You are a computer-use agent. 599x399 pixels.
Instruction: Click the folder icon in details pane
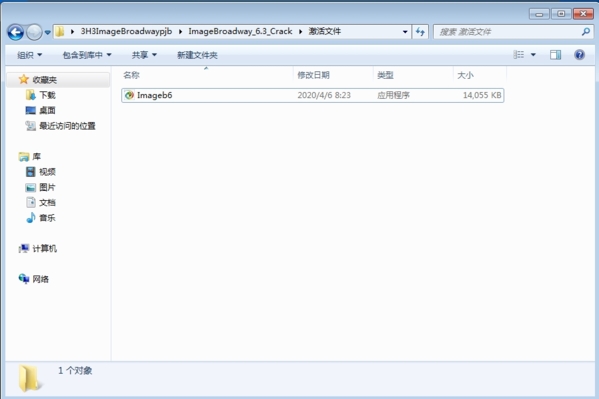click(30, 378)
